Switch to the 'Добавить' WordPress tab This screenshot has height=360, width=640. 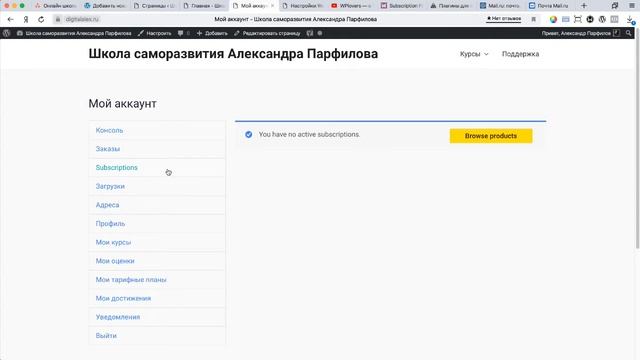coord(105,6)
